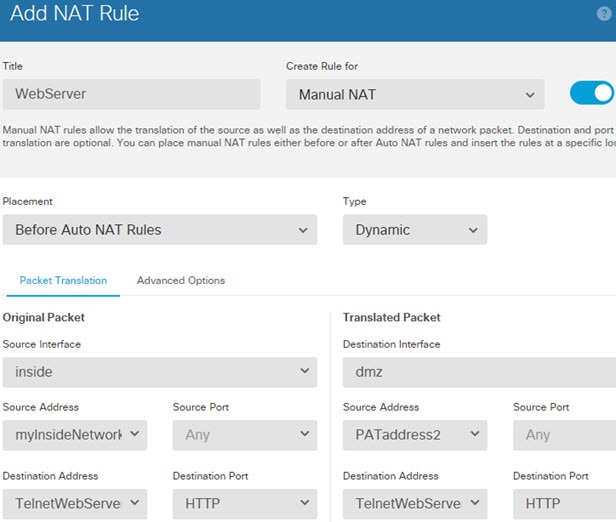Click the Create Rule for label
This screenshot has height=522, width=616.
coord(322,66)
